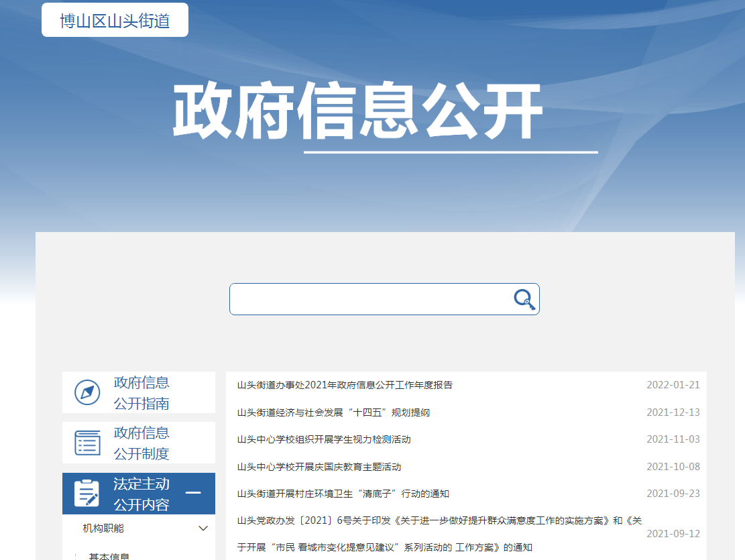This screenshot has width=745, height=560.
Task: Open the 基本信息 sub-item
Action: click(x=109, y=556)
